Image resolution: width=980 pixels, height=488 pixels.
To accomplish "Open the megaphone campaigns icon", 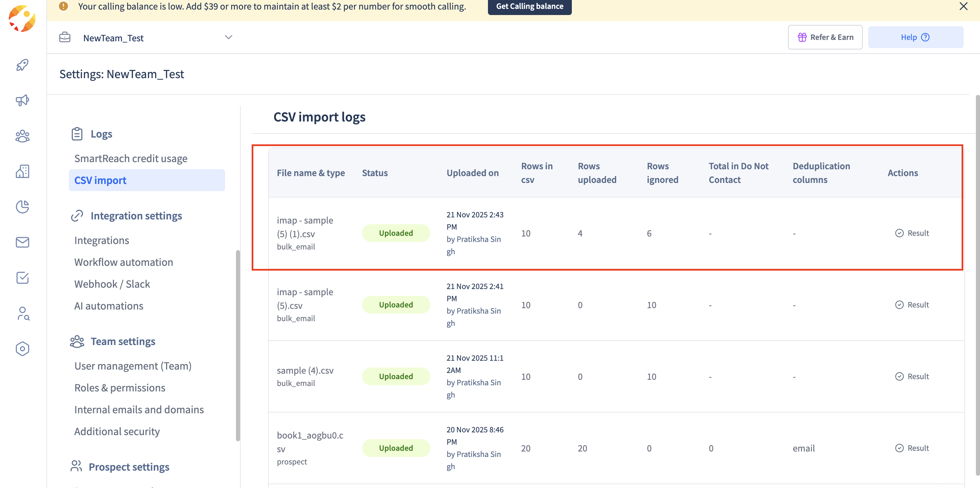I will [x=23, y=100].
